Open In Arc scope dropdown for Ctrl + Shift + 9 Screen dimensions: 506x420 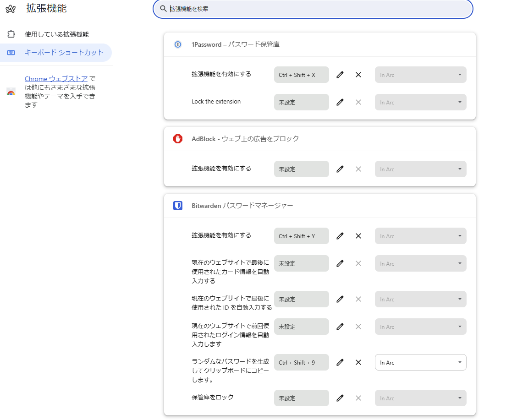[420, 363]
